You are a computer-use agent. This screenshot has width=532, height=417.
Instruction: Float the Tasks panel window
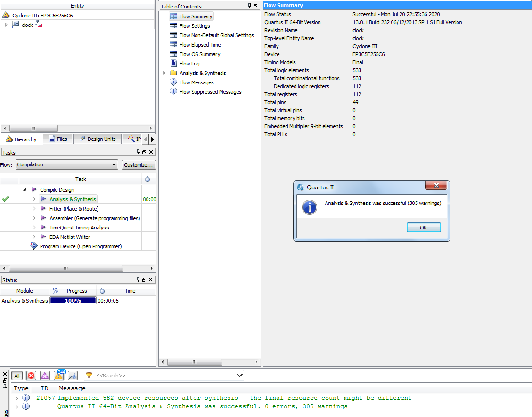click(144, 152)
